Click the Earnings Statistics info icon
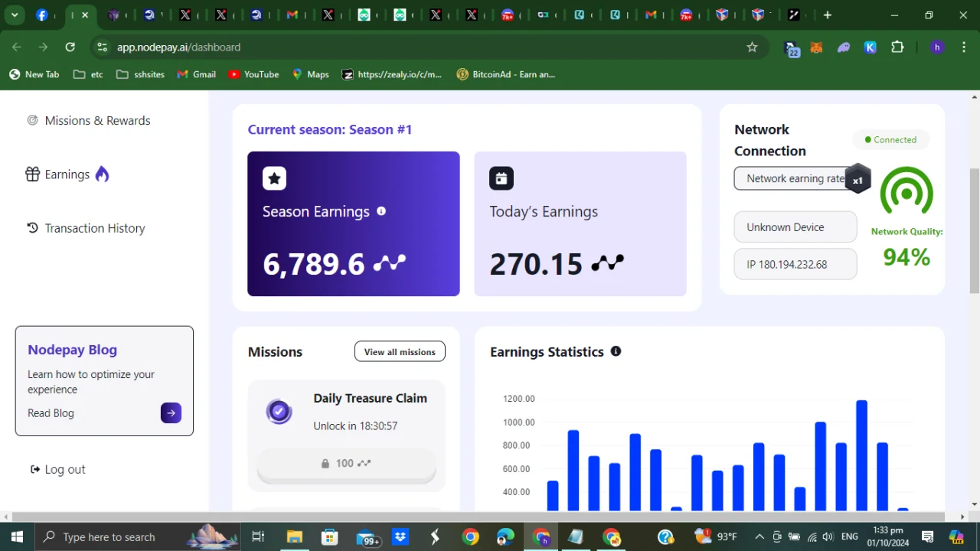980x551 pixels. pos(616,351)
